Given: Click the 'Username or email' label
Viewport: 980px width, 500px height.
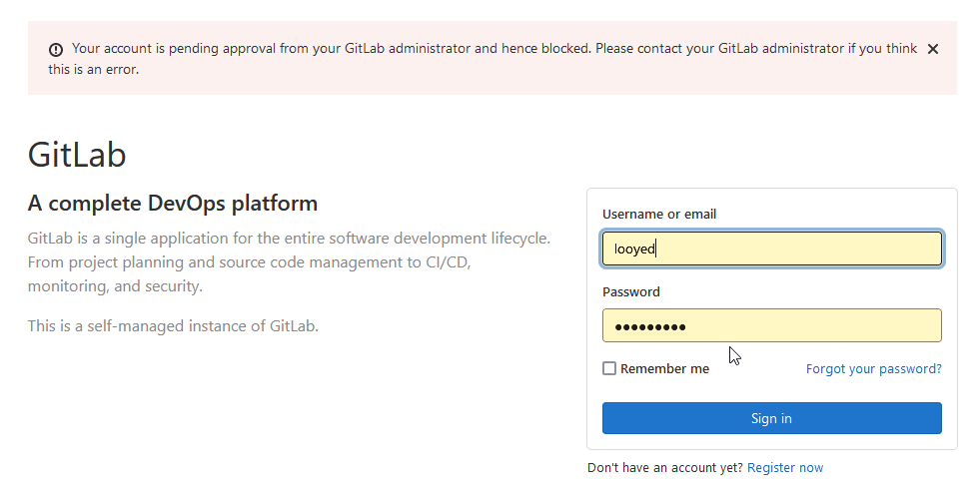Looking at the screenshot, I should [x=659, y=214].
